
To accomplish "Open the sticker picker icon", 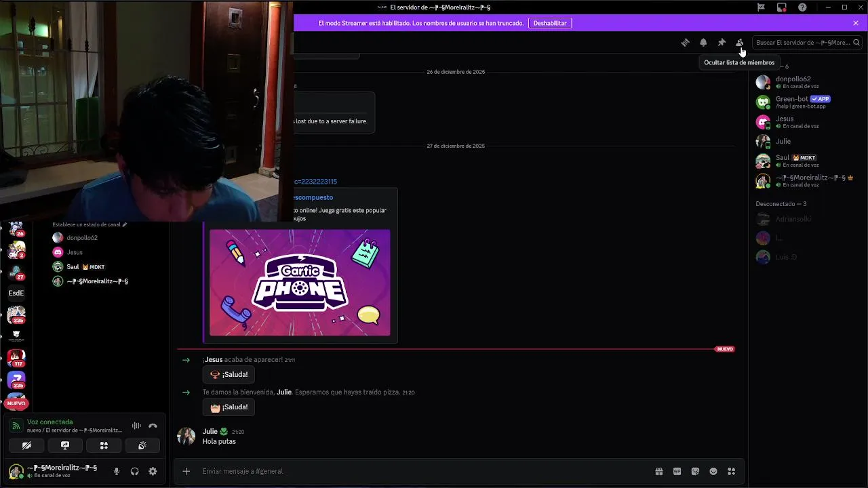I will click(695, 471).
